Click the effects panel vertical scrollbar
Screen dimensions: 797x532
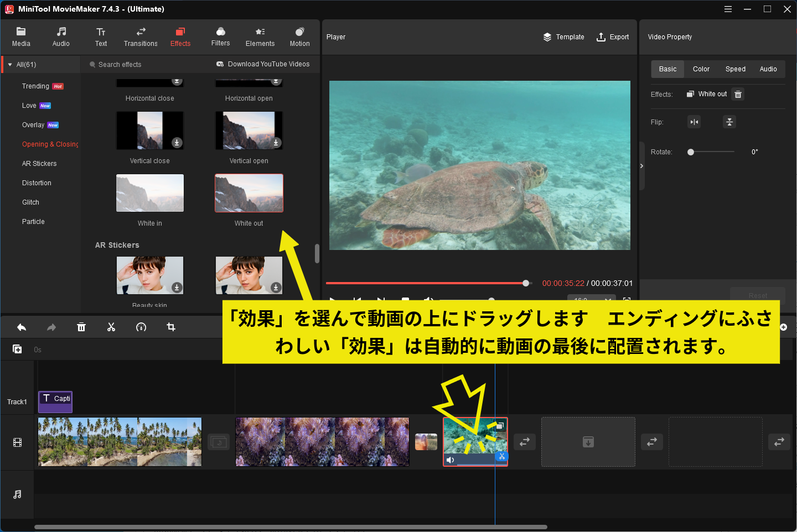click(x=317, y=254)
